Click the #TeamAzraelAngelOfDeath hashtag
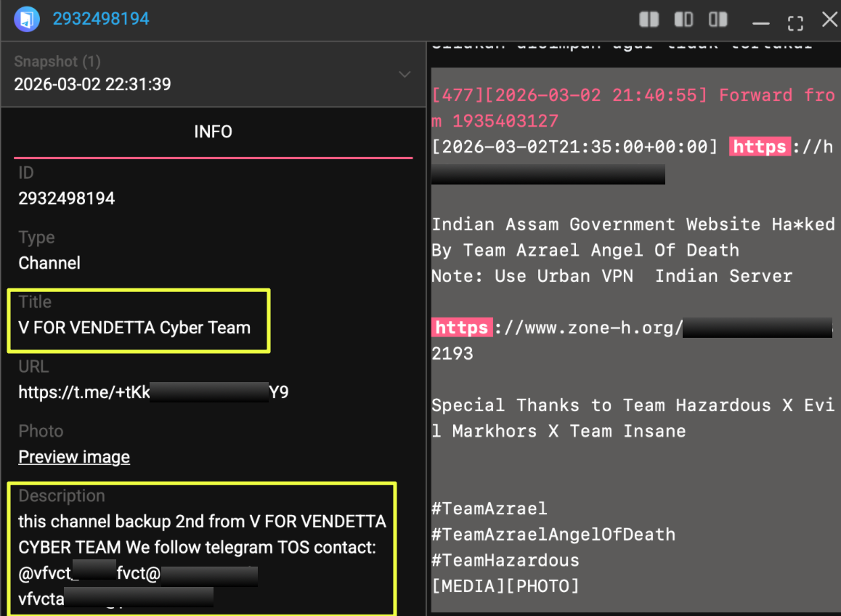Image resolution: width=841 pixels, height=616 pixels. pyautogui.click(x=553, y=535)
